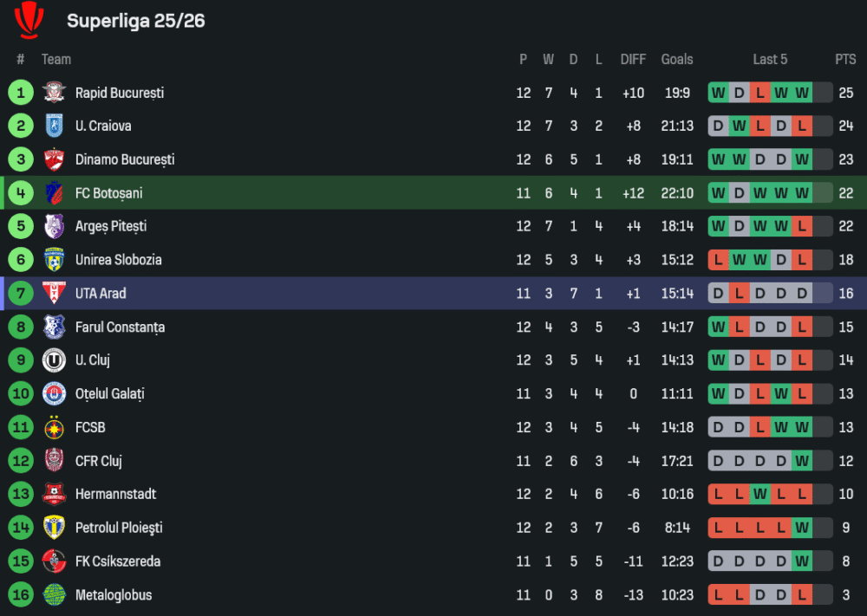The height and width of the screenshot is (616, 867).
Task: Click UTA Arad club crest
Action: pos(55,293)
